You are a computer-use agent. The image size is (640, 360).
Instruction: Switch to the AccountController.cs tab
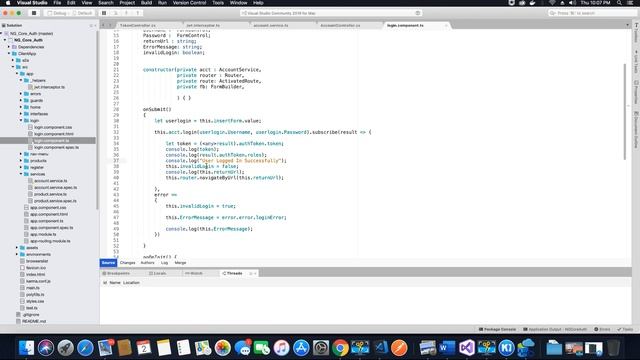click(x=340, y=25)
